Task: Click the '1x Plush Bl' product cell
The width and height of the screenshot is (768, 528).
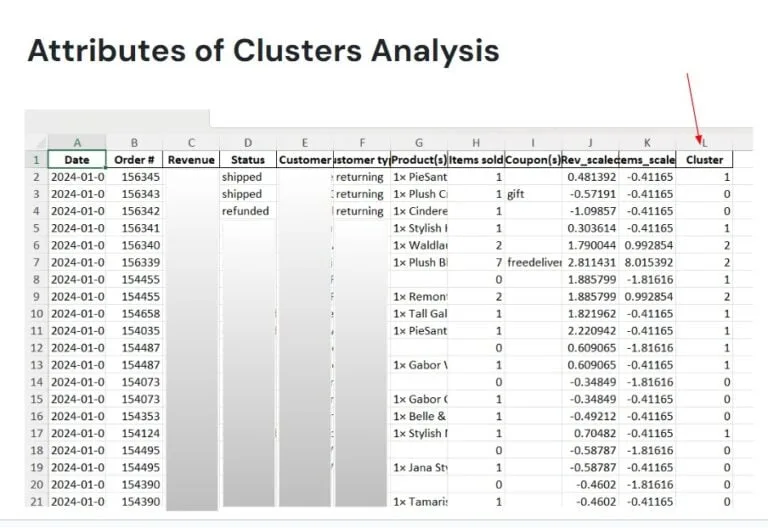Action: tap(419, 262)
